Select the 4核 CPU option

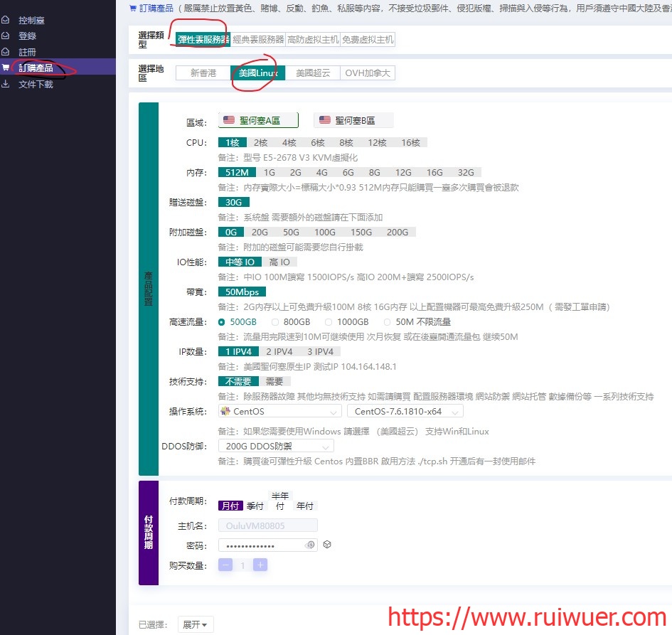pyautogui.click(x=289, y=143)
